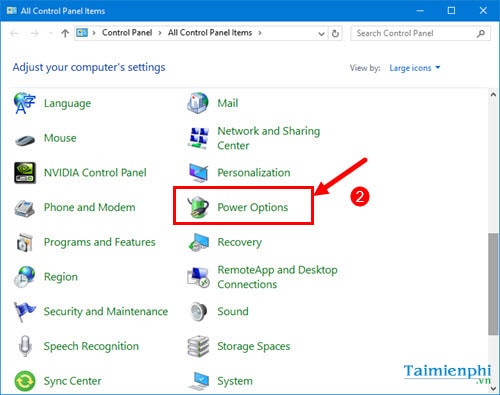Viewport: 500px width, 395px height.
Task: Open the Mouse device icon
Action: (x=24, y=139)
